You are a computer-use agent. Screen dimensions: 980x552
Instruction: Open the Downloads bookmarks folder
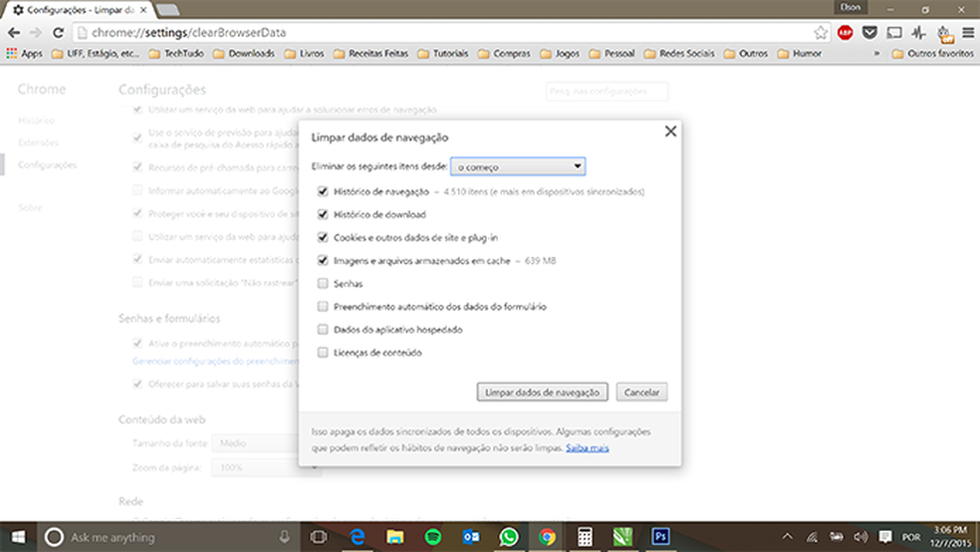point(244,54)
